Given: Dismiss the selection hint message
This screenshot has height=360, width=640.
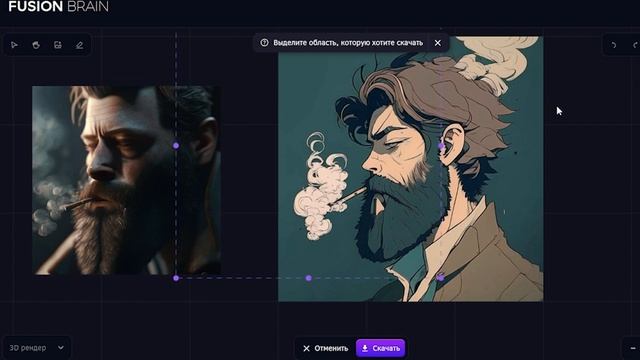Looking at the screenshot, I should coord(438,42).
